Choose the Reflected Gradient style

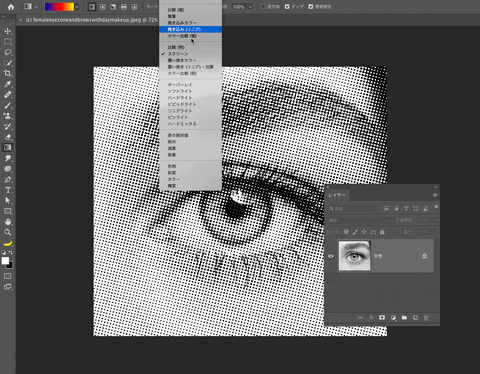124,7
